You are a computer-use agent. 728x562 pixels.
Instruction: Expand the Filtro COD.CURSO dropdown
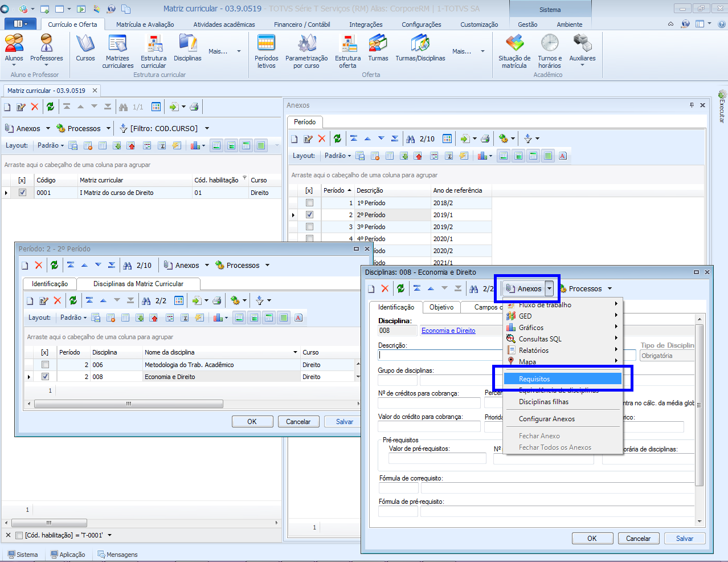[207, 128]
